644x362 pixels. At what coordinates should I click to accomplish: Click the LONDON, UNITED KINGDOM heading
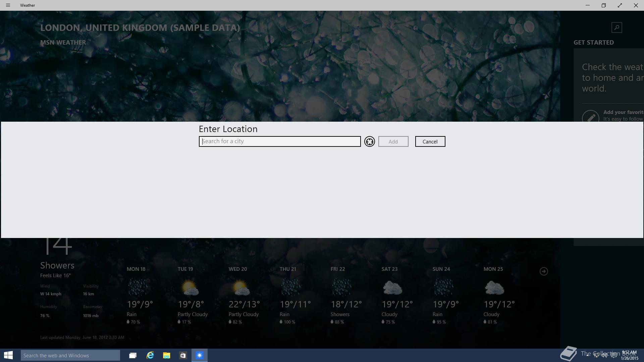[x=140, y=27]
